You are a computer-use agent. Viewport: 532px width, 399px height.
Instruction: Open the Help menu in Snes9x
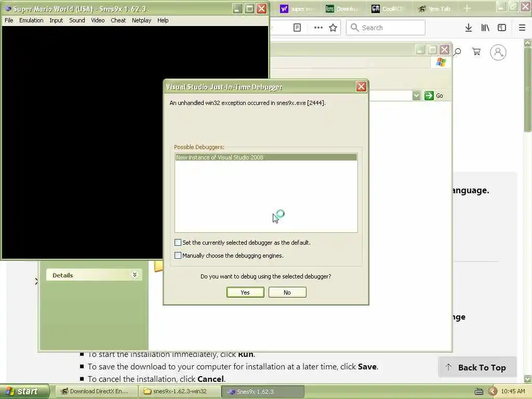coord(163,20)
